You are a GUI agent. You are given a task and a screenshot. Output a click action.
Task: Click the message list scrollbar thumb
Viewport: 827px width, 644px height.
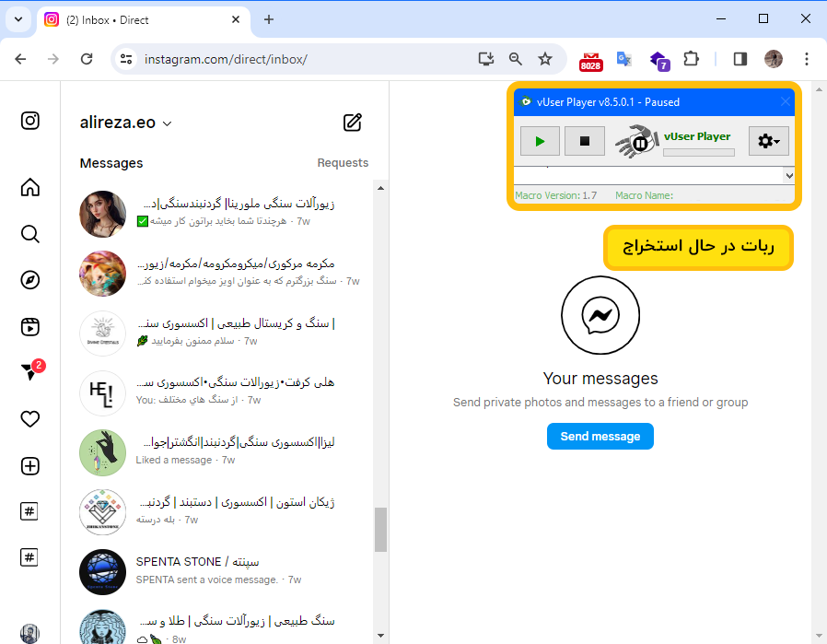pyautogui.click(x=380, y=530)
